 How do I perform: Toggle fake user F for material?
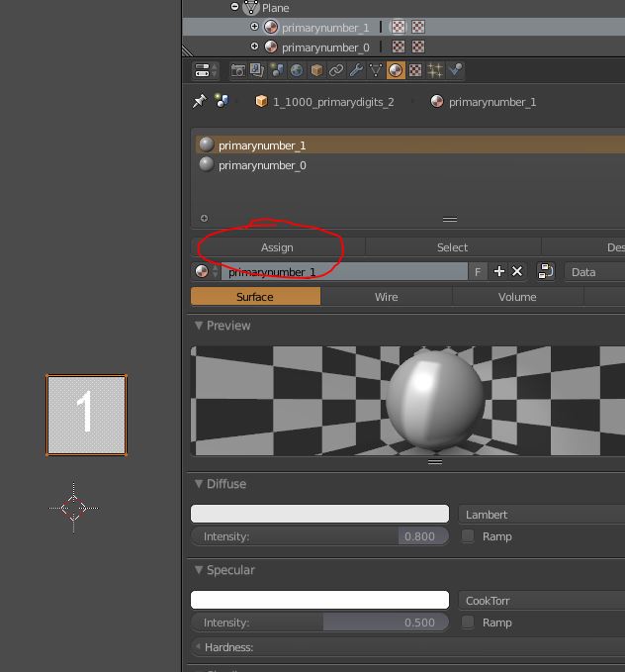click(479, 271)
